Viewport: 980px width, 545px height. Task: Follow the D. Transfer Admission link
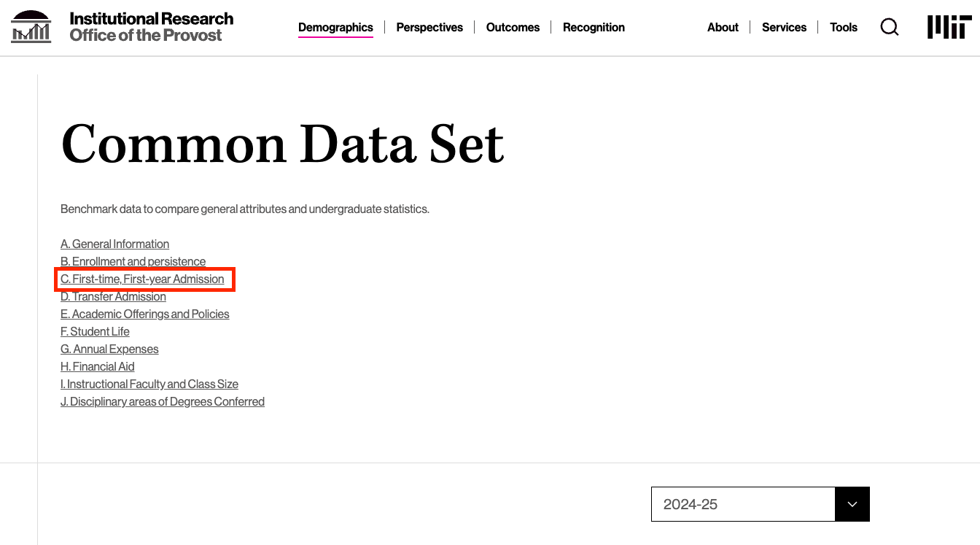[x=113, y=296]
